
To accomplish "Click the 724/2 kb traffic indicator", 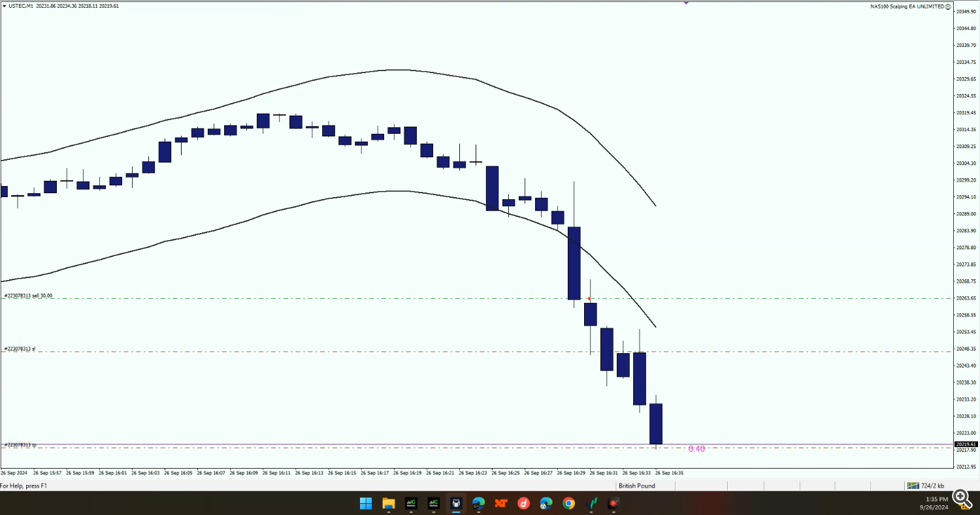I will point(934,486).
